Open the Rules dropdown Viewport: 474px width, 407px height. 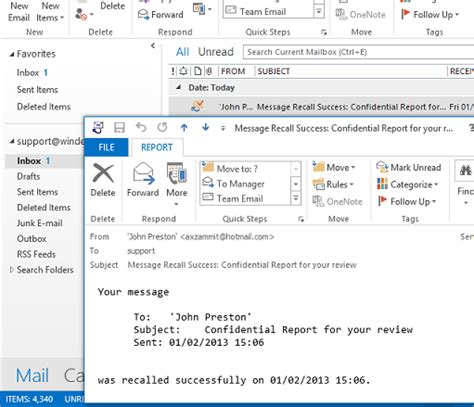333,184
